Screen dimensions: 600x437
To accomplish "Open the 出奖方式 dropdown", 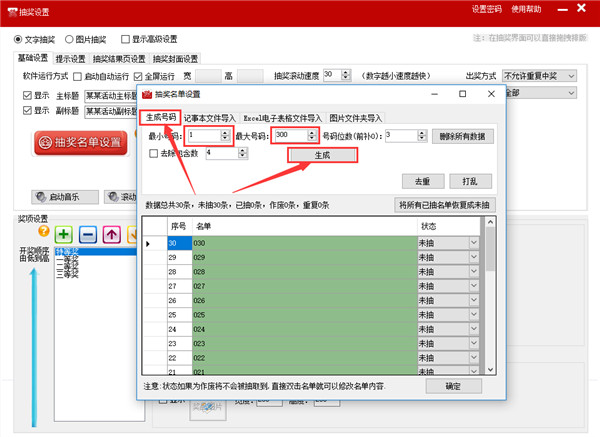I will [x=539, y=75].
